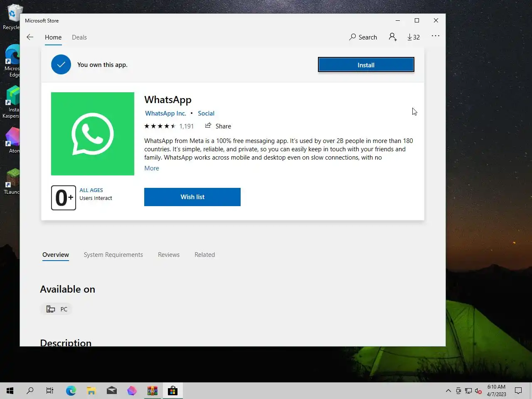Launch Microsoft Edge from the taskbar
Screen dimensions: 532x399
pyautogui.click(x=71, y=391)
